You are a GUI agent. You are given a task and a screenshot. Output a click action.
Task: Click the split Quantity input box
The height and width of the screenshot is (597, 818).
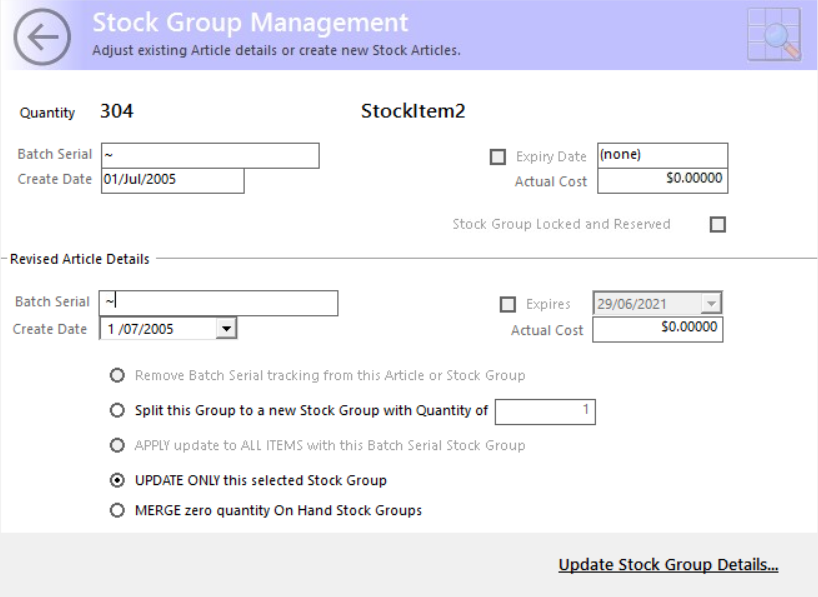(545, 412)
